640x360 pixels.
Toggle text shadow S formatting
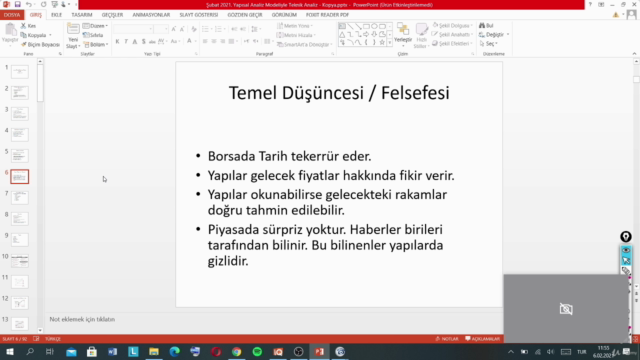[x=143, y=41]
